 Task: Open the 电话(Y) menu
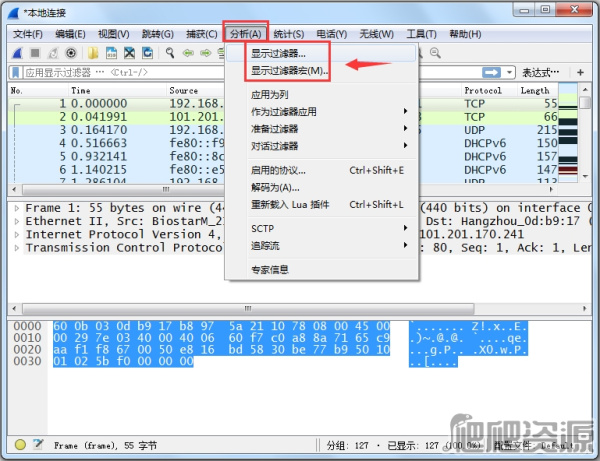(x=332, y=34)
